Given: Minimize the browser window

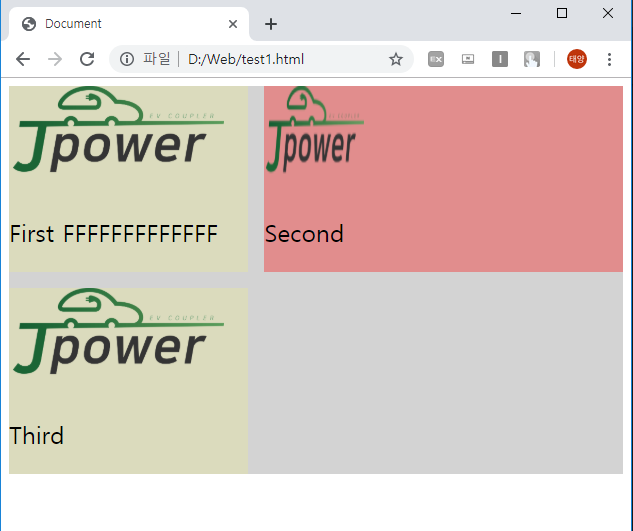Looking at the screenshot, I should tap(516, 13).
